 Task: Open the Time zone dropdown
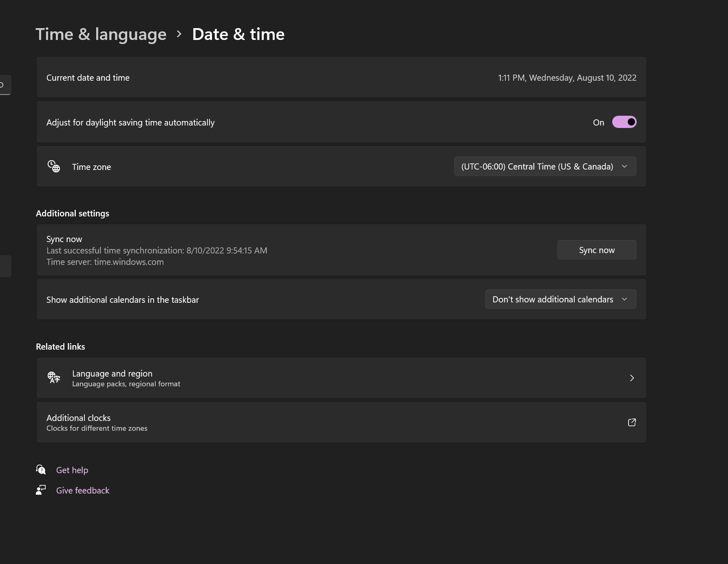pyautogui.click(x=545, y=166)
